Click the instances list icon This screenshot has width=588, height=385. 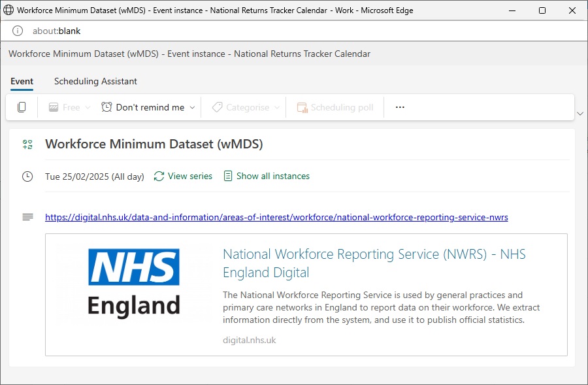(227, 176)
